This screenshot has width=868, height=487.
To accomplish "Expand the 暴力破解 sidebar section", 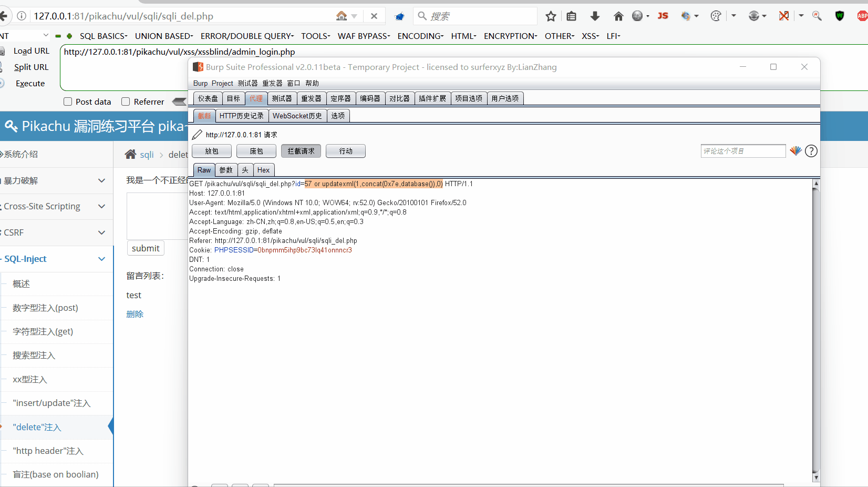I will coord(56,180).
